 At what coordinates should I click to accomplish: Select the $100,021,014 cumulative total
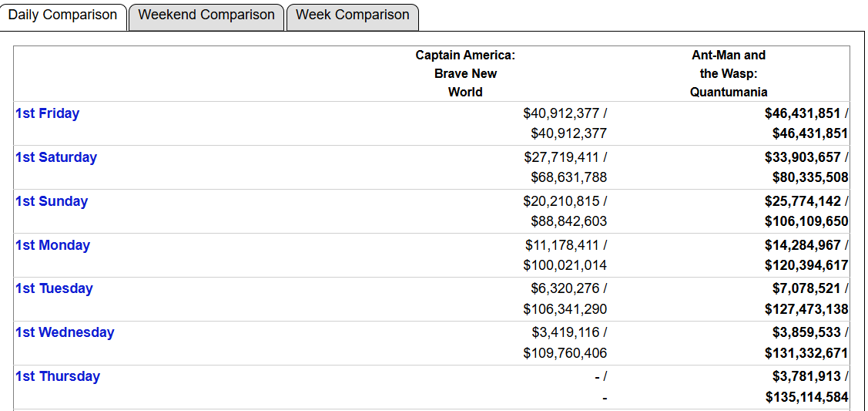tap(565, 264)
